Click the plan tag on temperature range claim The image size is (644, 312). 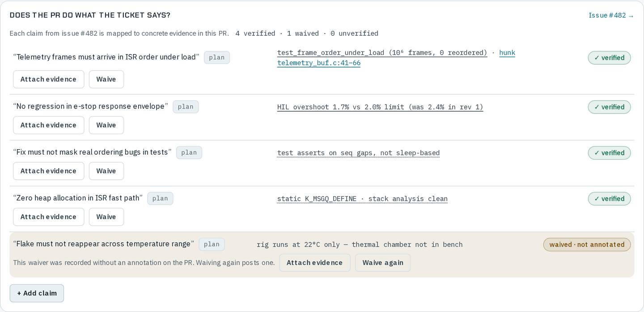point(212,244)
